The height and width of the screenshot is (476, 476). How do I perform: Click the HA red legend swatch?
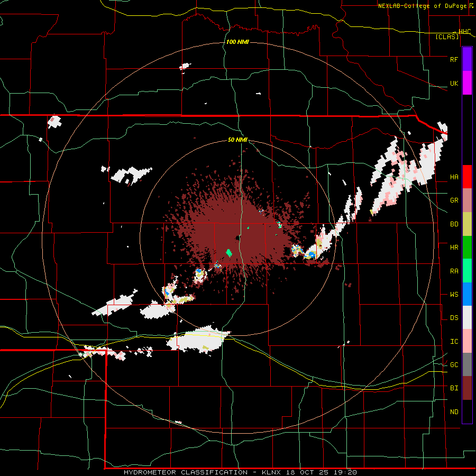click(x=467, y=177)
